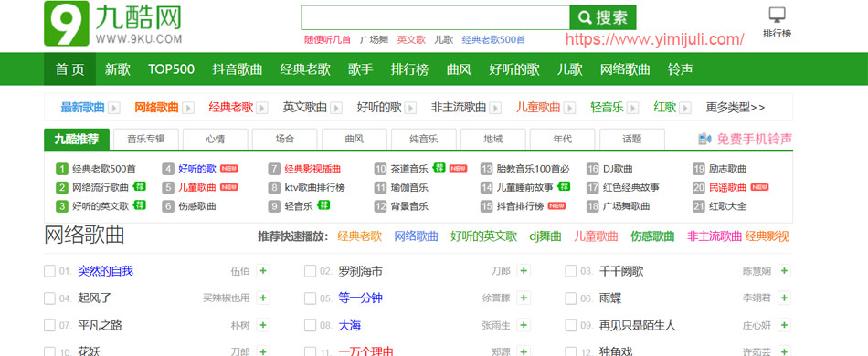Add 等一分钟 with its plus icon
Image resolution: width=868 pixels, height=356 pixels.
click(524, 298)
